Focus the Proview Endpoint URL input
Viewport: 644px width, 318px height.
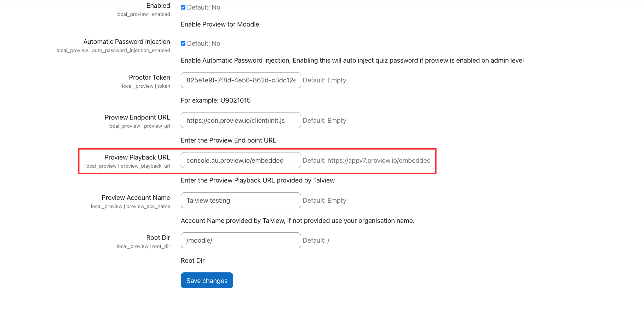tap(241, 121)
